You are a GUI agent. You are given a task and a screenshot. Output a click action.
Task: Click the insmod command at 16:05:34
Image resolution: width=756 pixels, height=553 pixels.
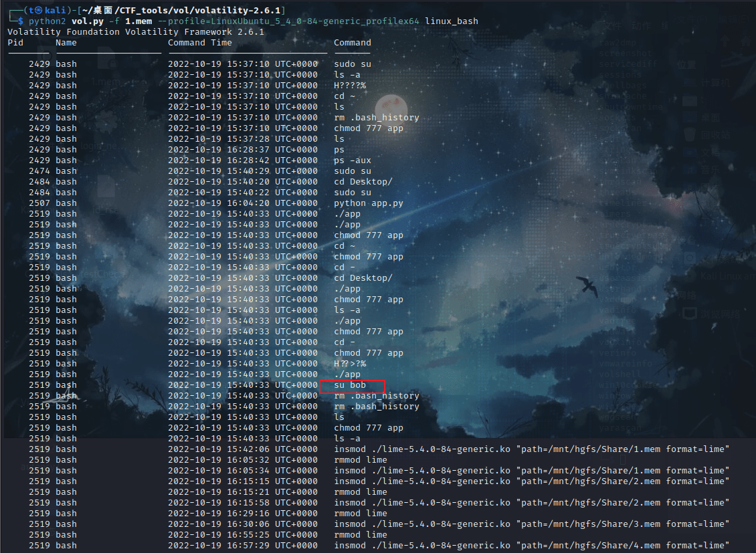coord(532,470)
